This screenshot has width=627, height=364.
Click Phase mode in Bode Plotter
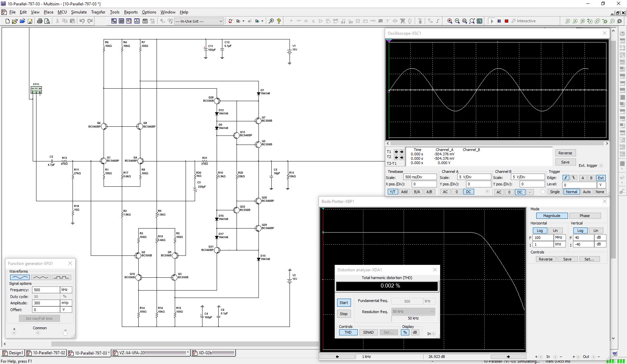[x=585, y=216]
